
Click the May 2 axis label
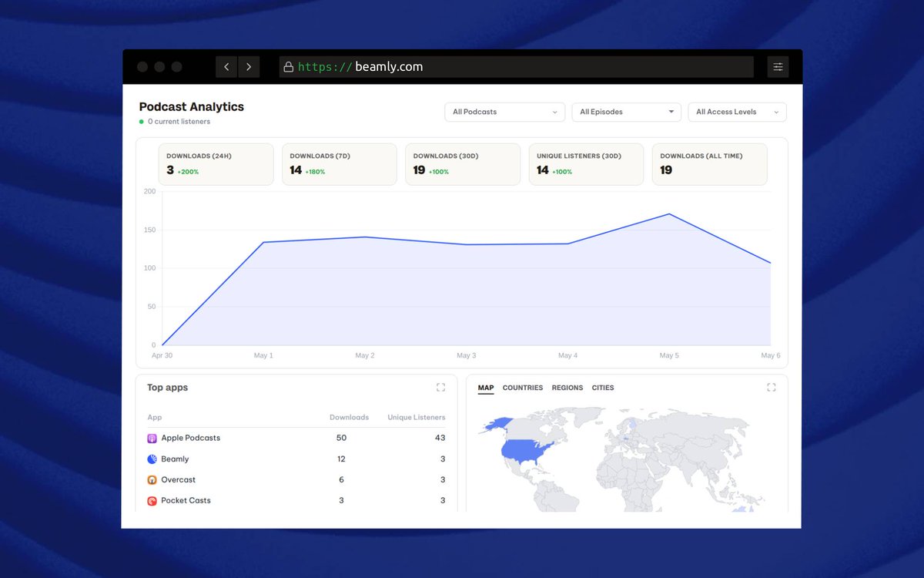tap(365, 356)
